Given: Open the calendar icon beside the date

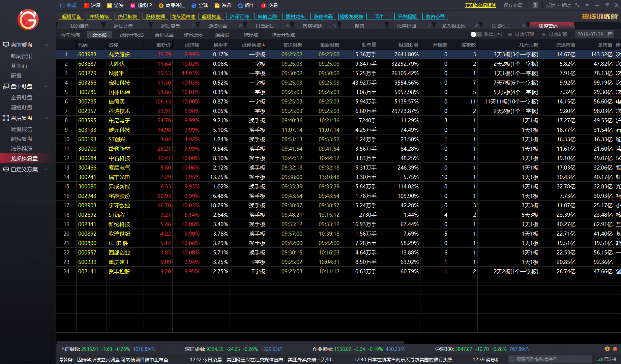Looking at the screenshot, I should coord(610,34).
